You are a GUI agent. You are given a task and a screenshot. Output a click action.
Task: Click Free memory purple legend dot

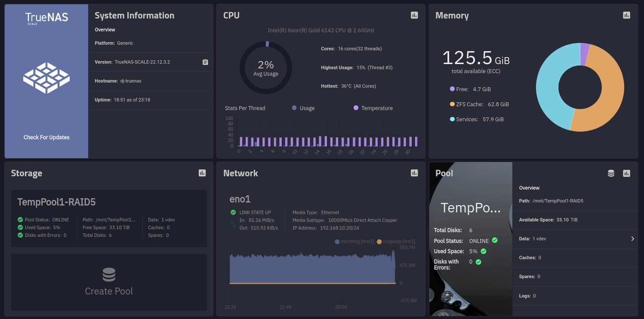pyautogui.click(x=452, y=89)
